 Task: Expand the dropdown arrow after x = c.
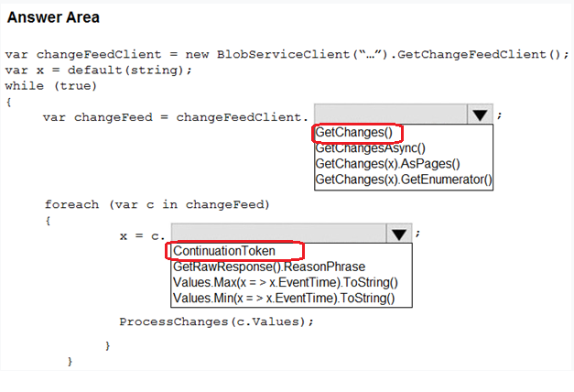click(398, 234)
